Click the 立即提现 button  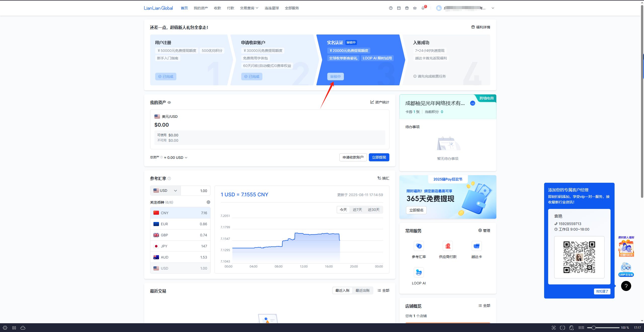(x=379, y=157)
